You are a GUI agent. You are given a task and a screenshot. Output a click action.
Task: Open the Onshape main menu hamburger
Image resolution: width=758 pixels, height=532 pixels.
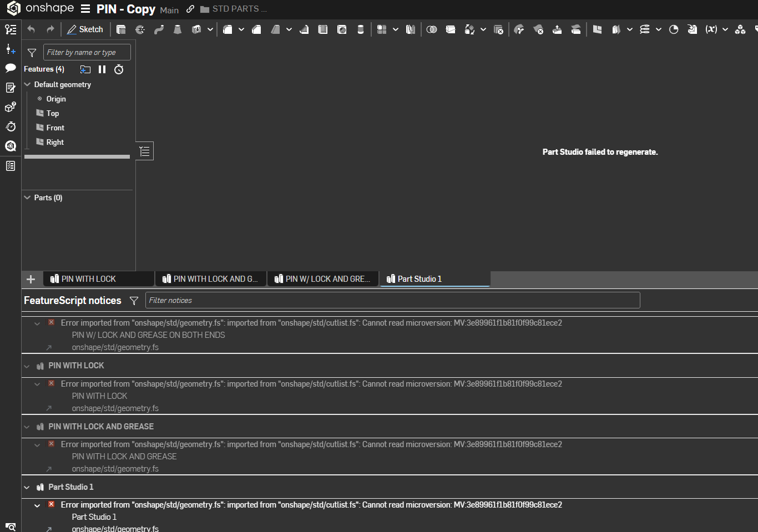[85, 9]
